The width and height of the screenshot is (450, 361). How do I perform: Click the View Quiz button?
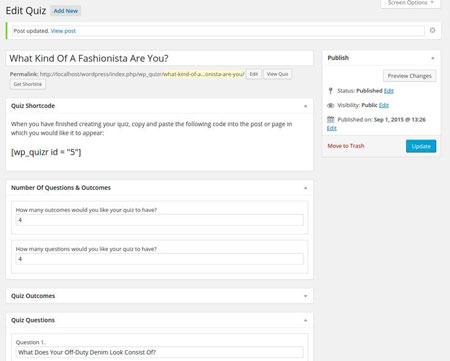277,74
